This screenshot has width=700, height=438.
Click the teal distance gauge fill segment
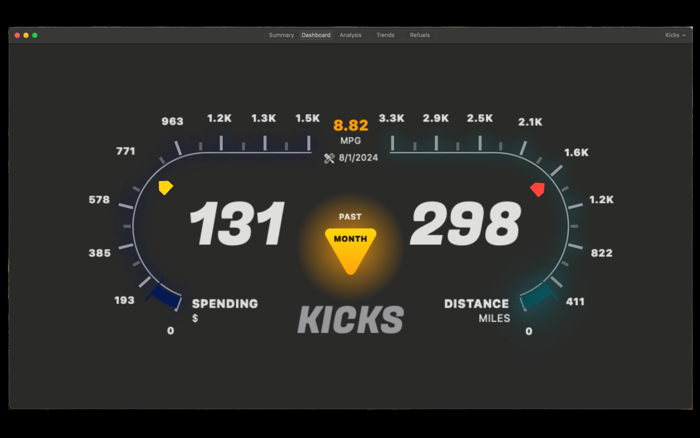(x=538, y=295)
